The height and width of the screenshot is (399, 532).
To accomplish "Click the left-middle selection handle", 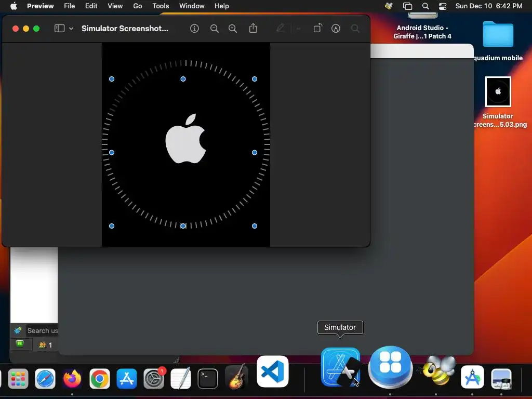I will [112, 153].
